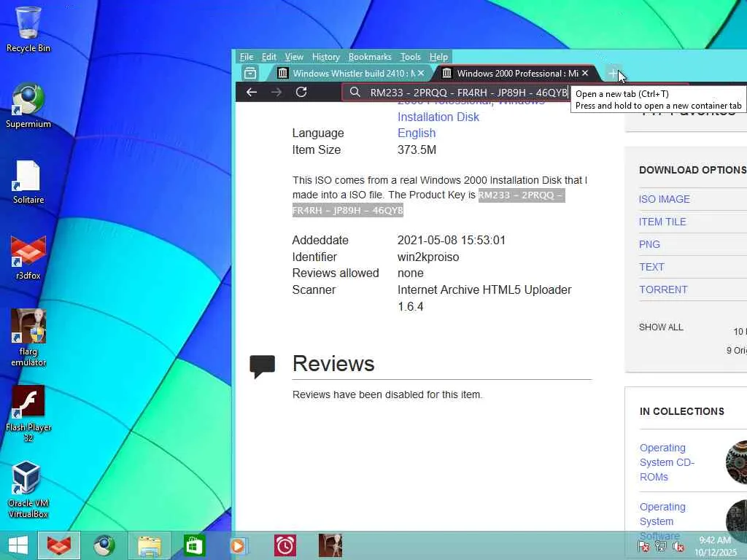The height and width of the screenshot is (560, 747).
Task: Open the File menu
Action: 247,57
